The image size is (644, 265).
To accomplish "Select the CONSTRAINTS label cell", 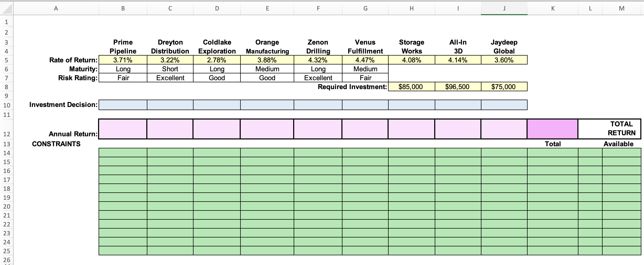I will (x=56, y=144).
